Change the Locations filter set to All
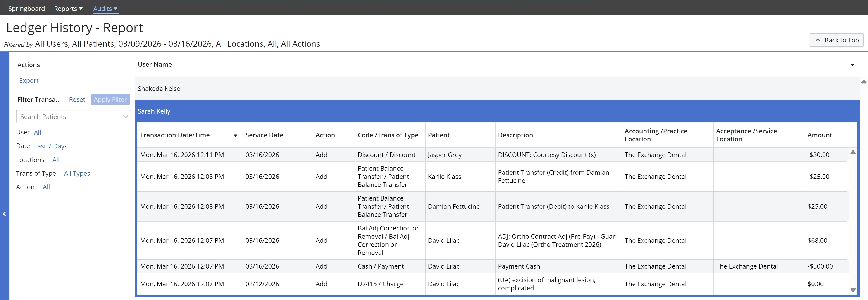This screenshot has width=868, height=300. pos(56,160)
